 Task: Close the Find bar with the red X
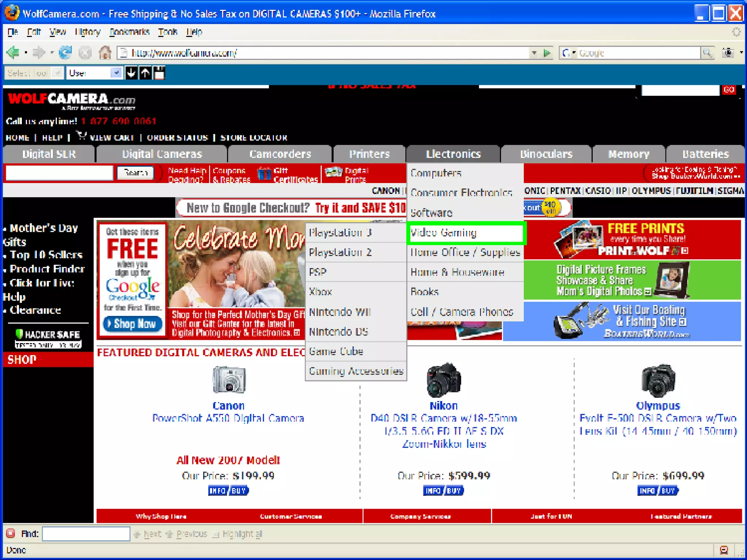tap(11, 534)
